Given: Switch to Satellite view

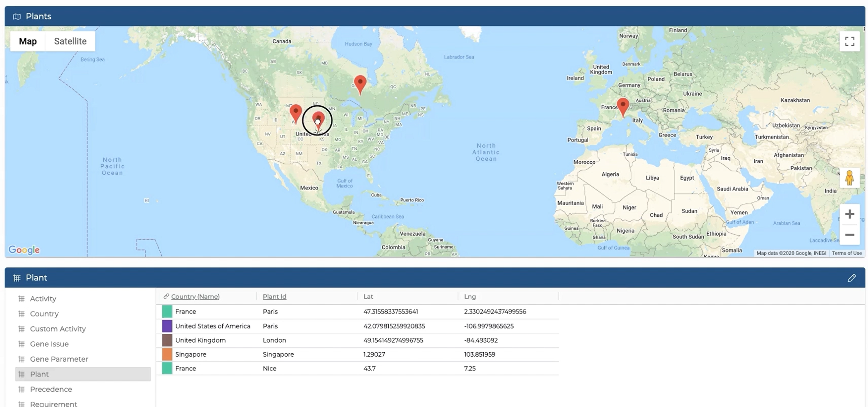Looking at the screenshot, I should pyautogui.click(x=70, y=41).
